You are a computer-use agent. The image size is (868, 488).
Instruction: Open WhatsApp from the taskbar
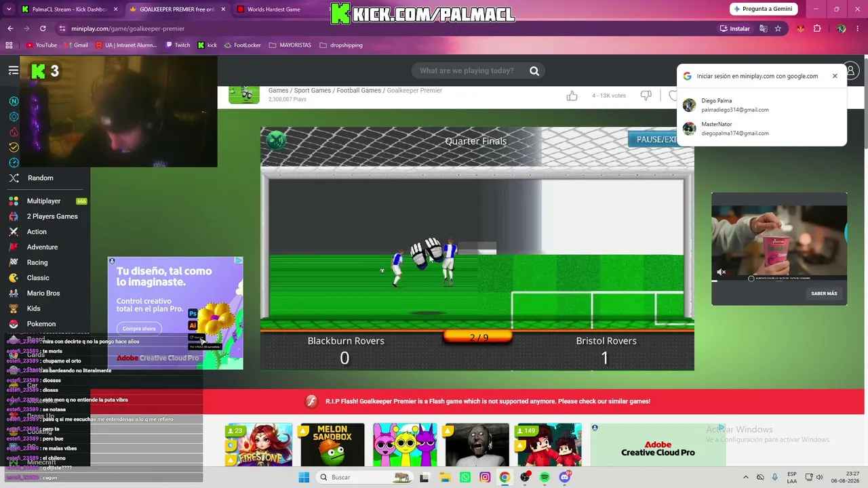click(x=465, y=477)
